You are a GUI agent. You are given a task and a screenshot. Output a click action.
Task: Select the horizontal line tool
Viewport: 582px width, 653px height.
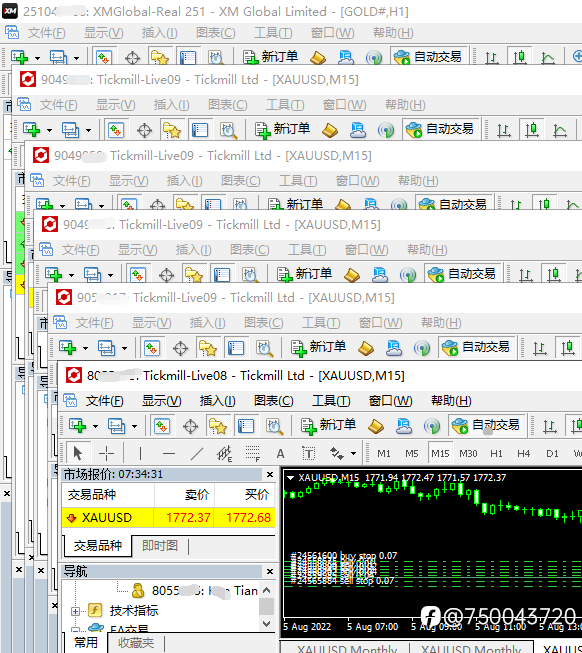[169, 453]
